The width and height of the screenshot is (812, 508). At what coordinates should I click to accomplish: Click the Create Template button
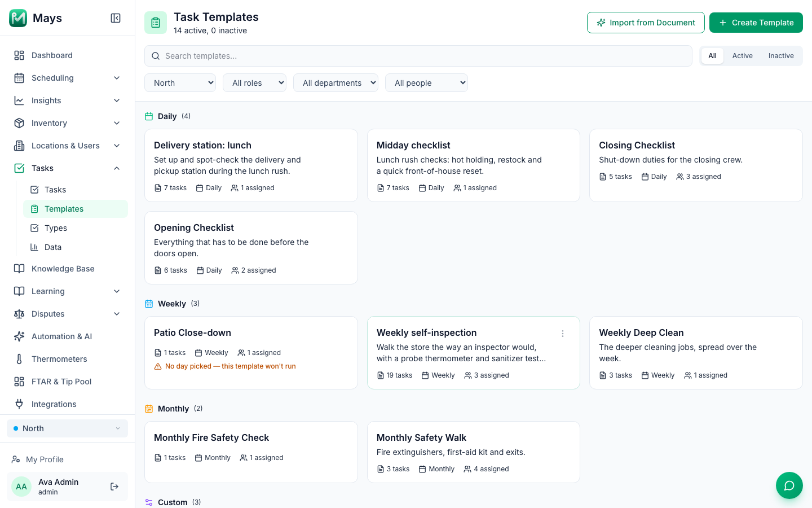click(x=756, y=23)
